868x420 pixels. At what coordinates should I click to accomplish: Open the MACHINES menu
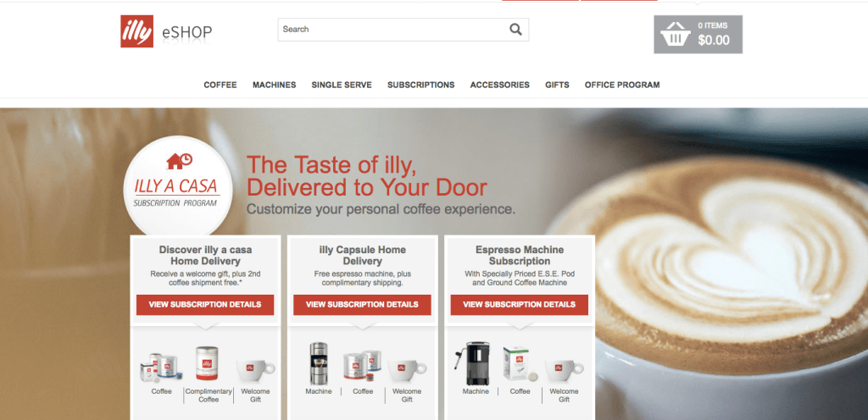click(x=275, y=86)
